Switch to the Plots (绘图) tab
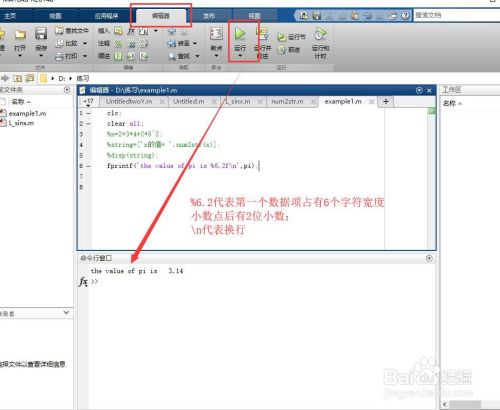The width and height of the screenshot is (500, 410). tap(55, 16)
